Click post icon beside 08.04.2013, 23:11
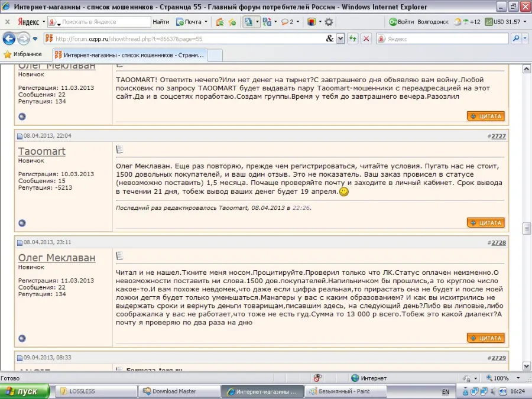The image size is (532, 399). pyautogui.click(x=20, y=242)
